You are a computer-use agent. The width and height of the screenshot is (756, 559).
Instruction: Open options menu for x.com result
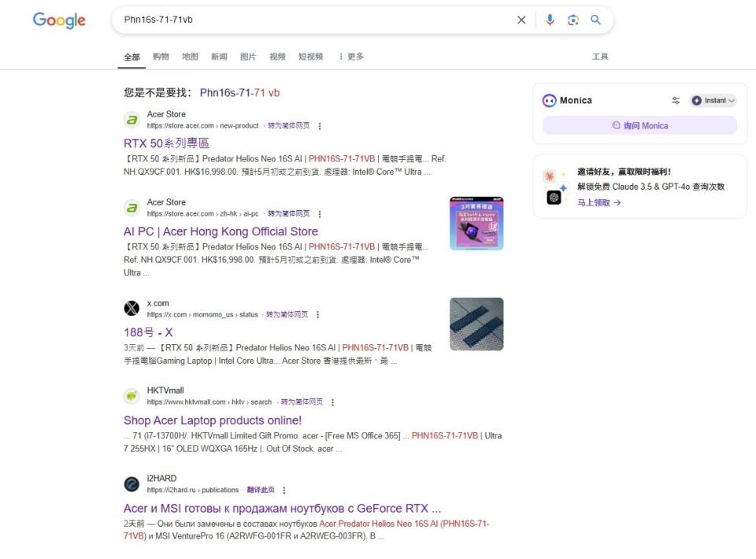click(x=317, y=315)
